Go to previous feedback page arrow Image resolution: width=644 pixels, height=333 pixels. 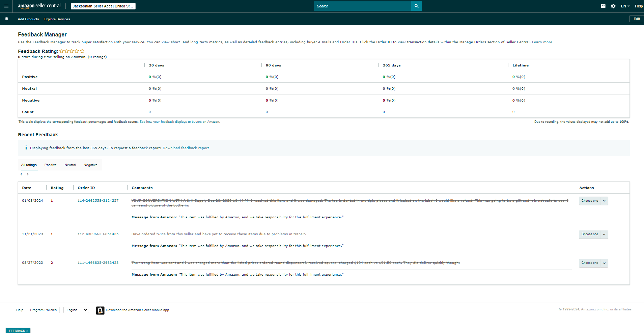[x=21, y=174]
